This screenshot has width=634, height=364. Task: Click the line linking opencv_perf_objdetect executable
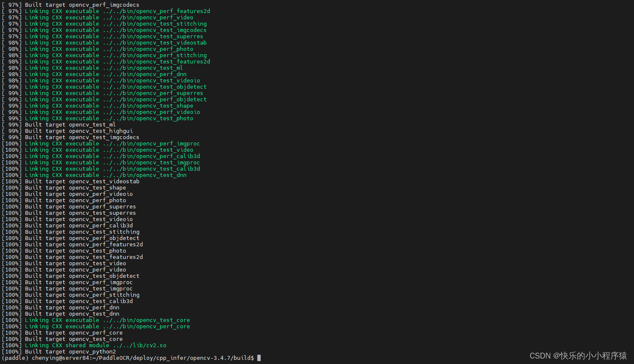(104, 100)
